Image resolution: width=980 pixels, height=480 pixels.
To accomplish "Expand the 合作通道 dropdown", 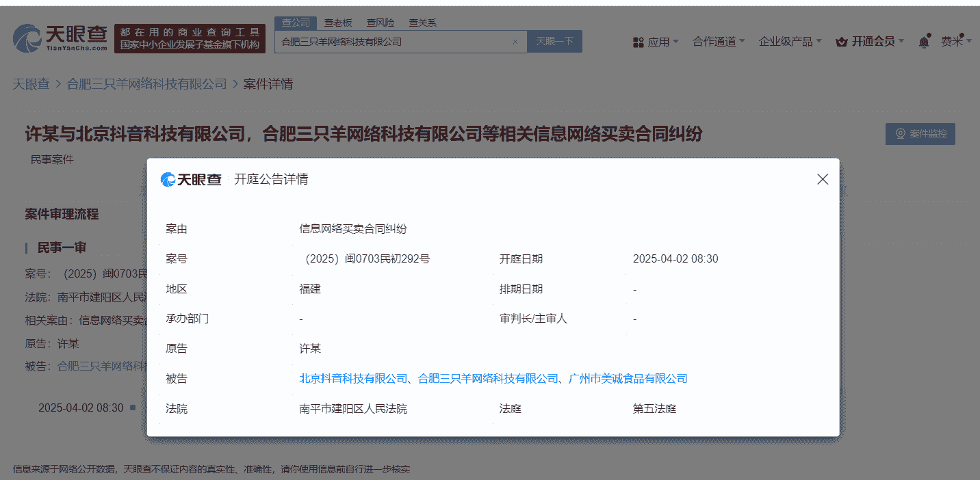I will tap(718, 42).
